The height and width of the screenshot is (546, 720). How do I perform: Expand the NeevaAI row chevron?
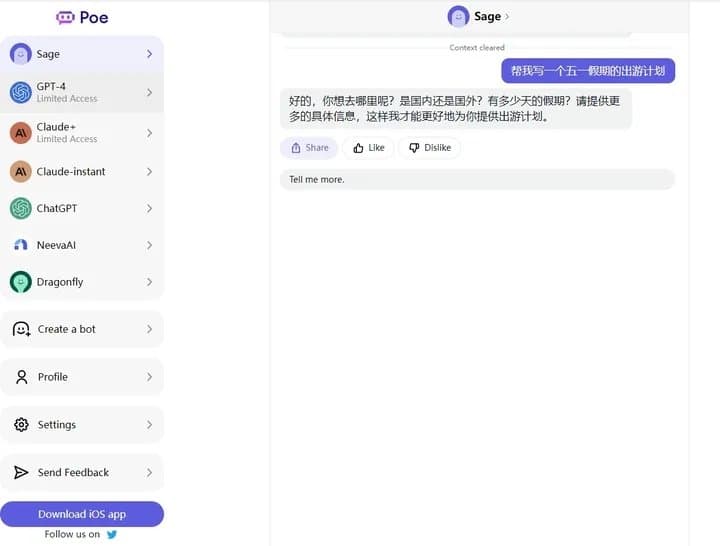click(x=149, y=245)
